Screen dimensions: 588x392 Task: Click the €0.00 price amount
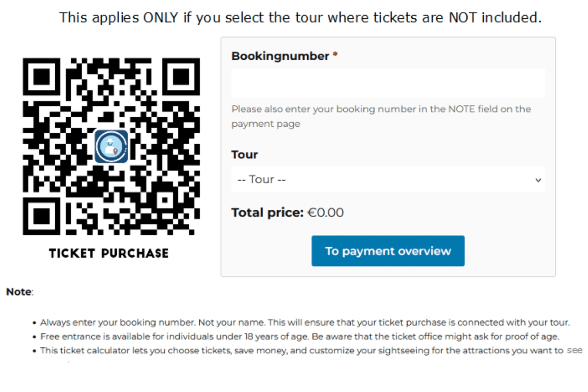point(326,213)
